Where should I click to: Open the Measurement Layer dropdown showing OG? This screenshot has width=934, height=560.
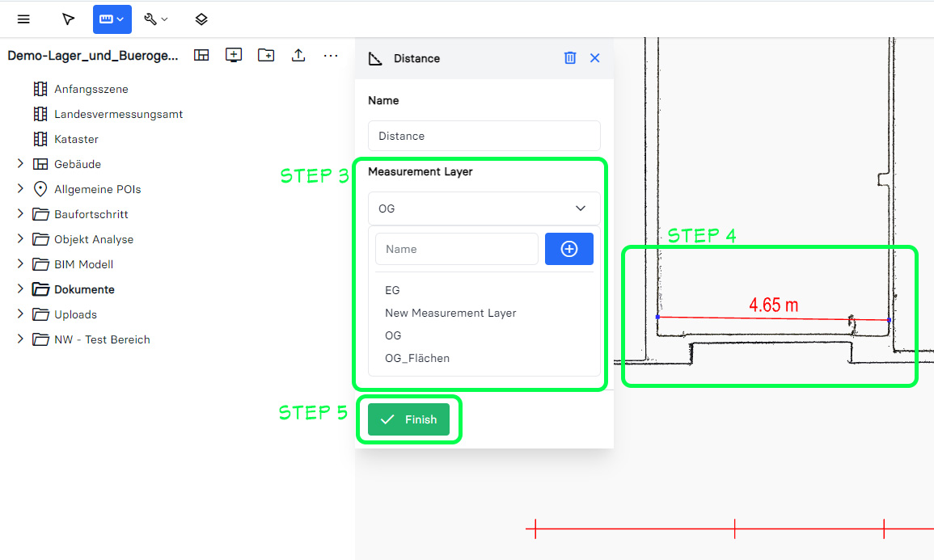point(484,208)
